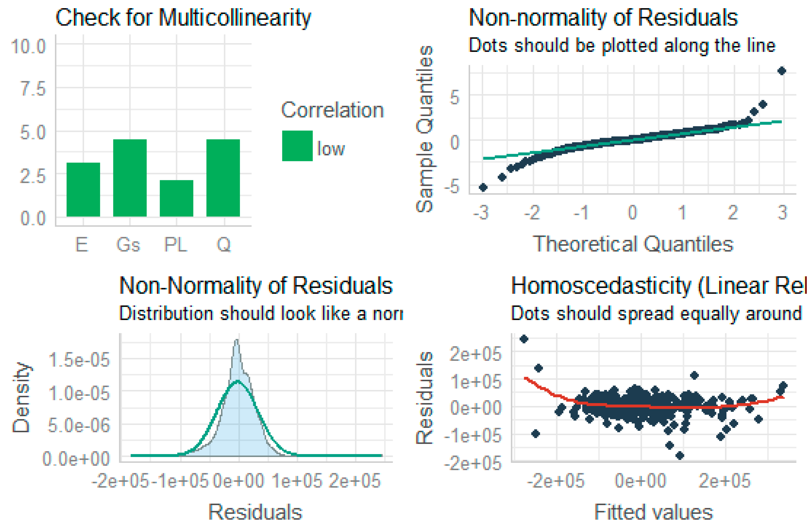Click the Q bar in multicollinearity chart
Screen dimensions: 812x525
[223, 178]
